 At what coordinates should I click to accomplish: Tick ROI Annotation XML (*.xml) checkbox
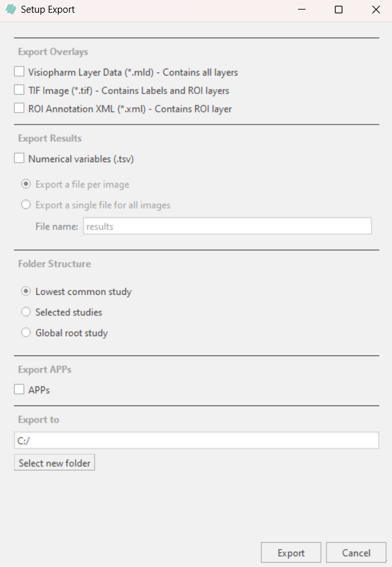[x=19, y=108]
